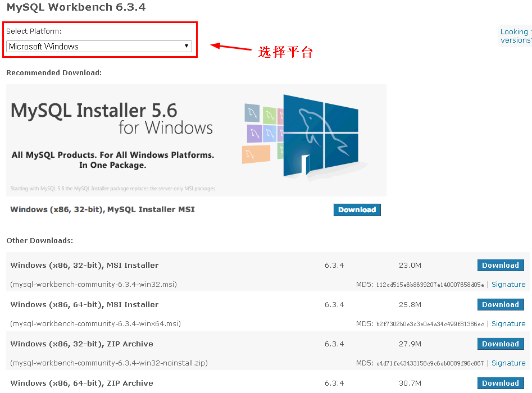Click filename mysql-workbench-community-6.3.4-win32-noinstall.zip
This screenshot has height=393, width=532.
point(109,363)
